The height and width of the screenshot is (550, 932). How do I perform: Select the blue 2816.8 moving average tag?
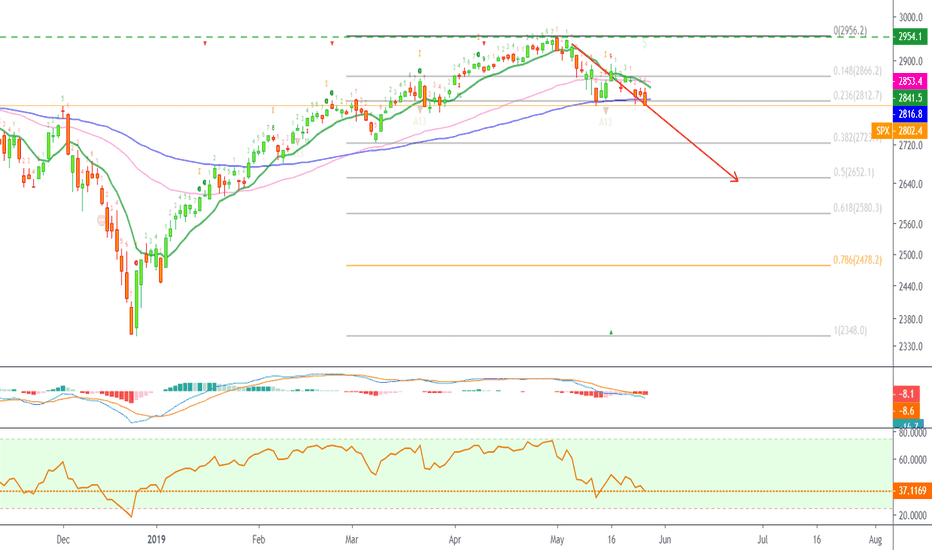[910, 114]
